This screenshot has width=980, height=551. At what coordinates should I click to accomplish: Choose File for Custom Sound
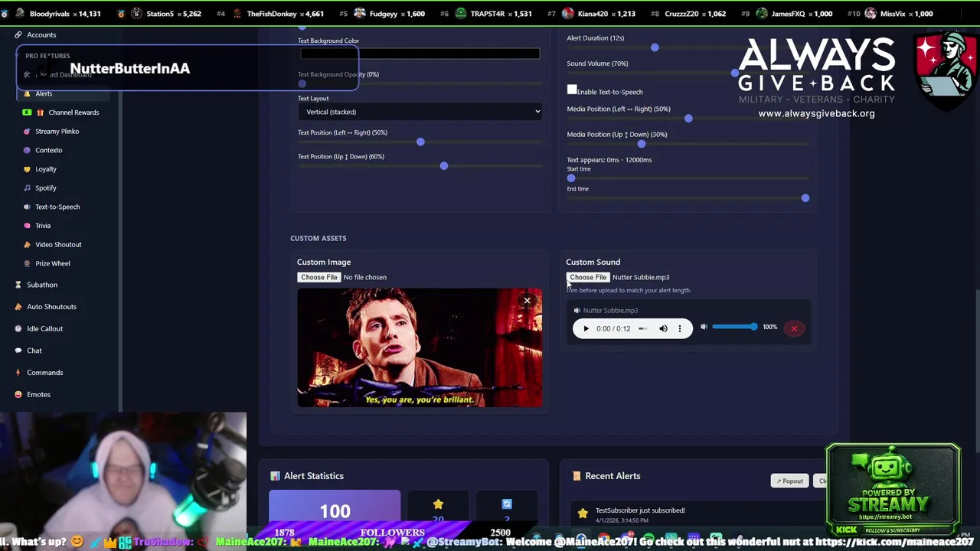point(588,277)
